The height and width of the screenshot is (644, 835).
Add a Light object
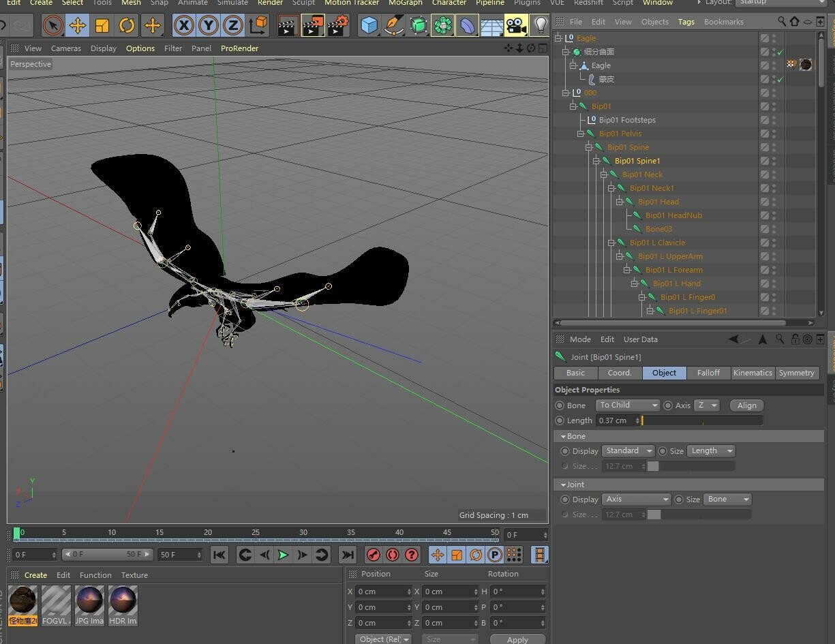(539, 25)
